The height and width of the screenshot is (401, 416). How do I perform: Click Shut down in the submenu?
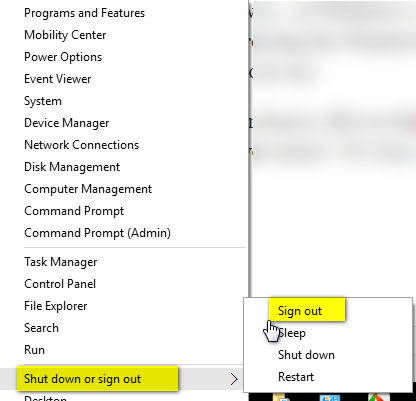coord(306,355)
